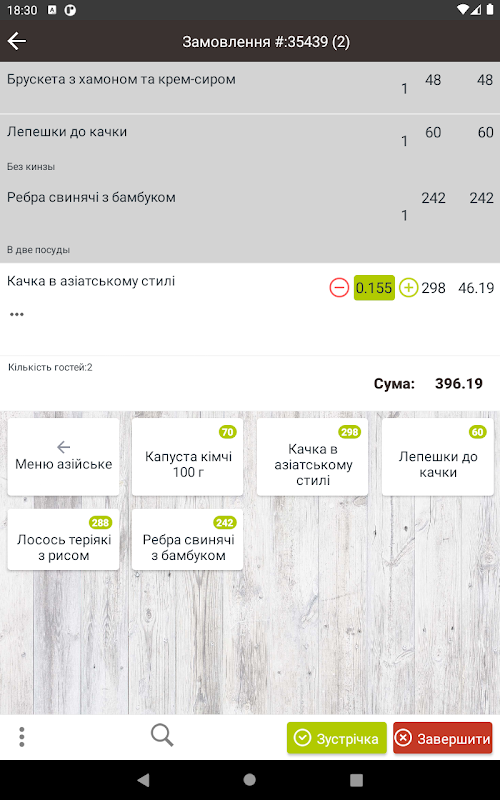
Task: Edit the 0.155 quantity field
Action: point(374,288)
